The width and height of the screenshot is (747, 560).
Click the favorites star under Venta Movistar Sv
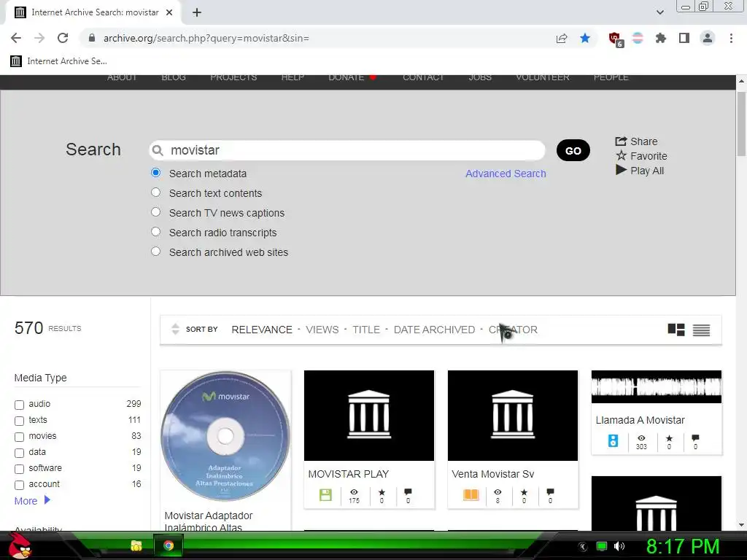(524, 492)
